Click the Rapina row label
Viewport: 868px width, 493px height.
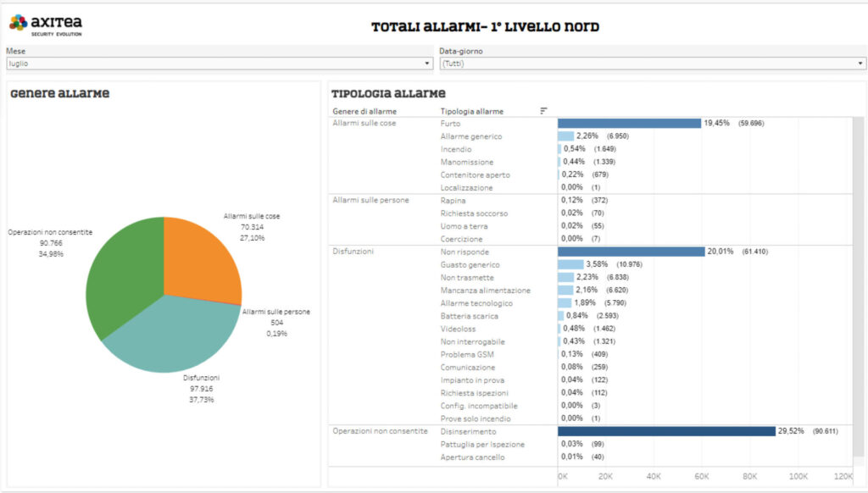pyautogui.click(x=453, y=200)
